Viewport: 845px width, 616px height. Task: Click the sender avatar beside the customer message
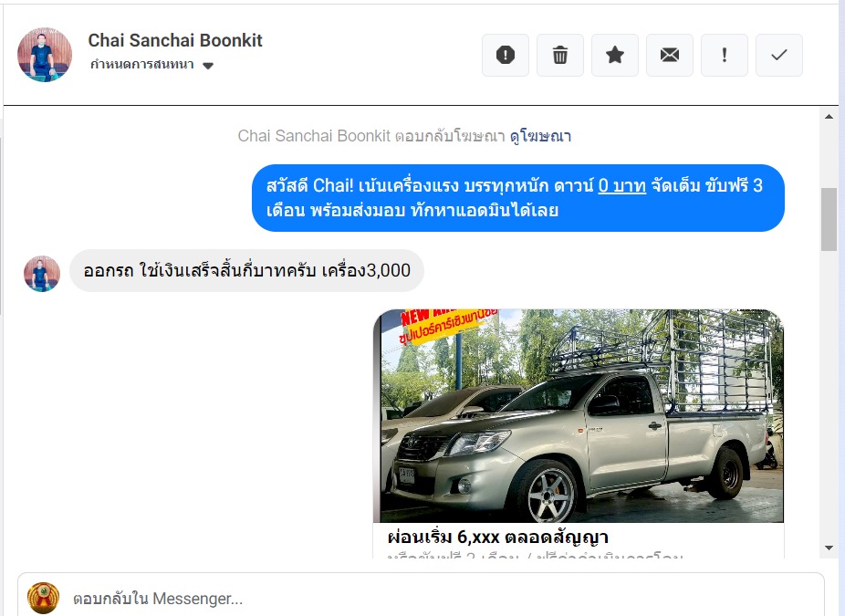[x=42, y=274]
